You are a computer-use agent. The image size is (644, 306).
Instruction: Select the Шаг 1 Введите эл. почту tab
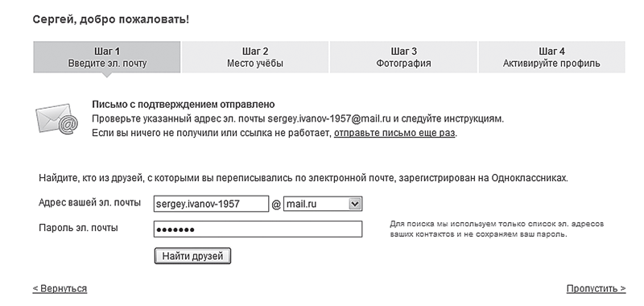107,57
